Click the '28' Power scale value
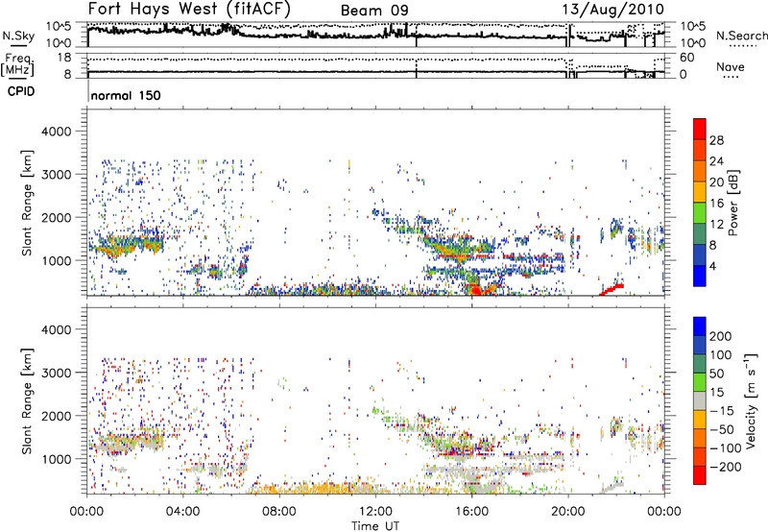 (x=716, y=140)
